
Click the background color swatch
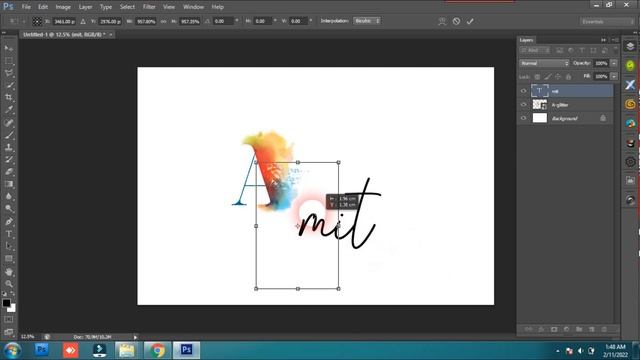(13, 309)
